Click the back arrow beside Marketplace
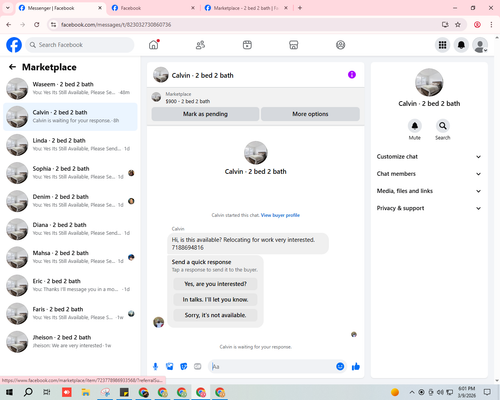Screen dimensions: 500x400 [12, 67]
